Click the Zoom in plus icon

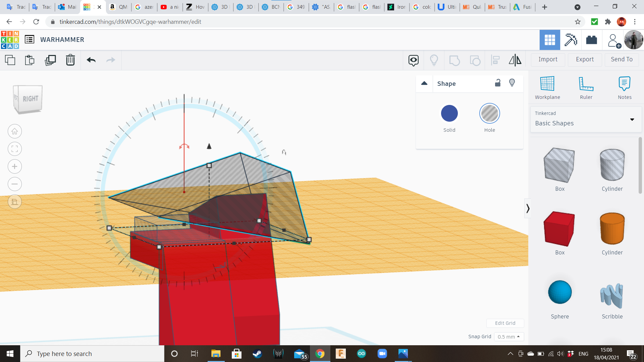[x=15, y=167]
